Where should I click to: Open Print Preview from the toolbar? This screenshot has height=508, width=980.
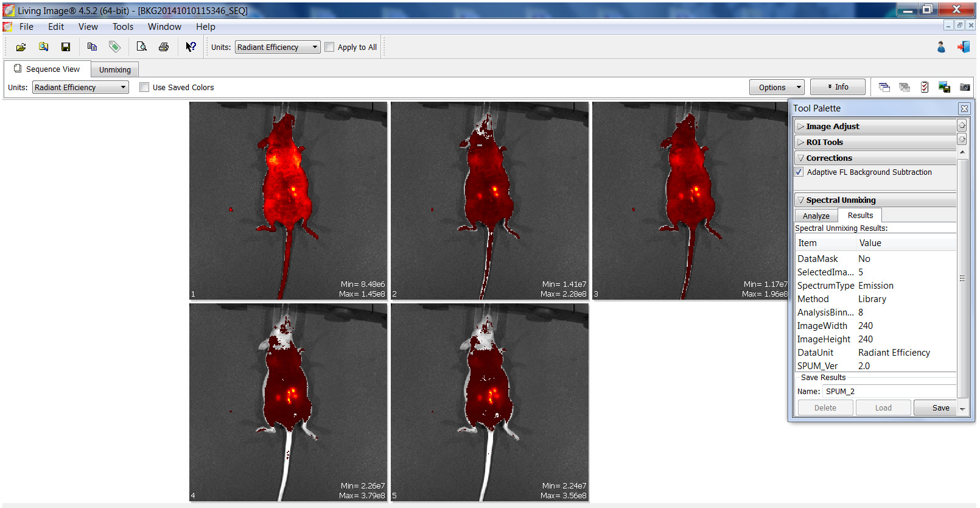pos(141,47)
